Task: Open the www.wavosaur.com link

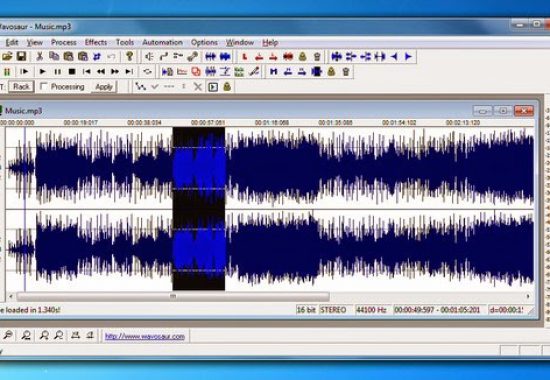Action: tap(145, 336)
